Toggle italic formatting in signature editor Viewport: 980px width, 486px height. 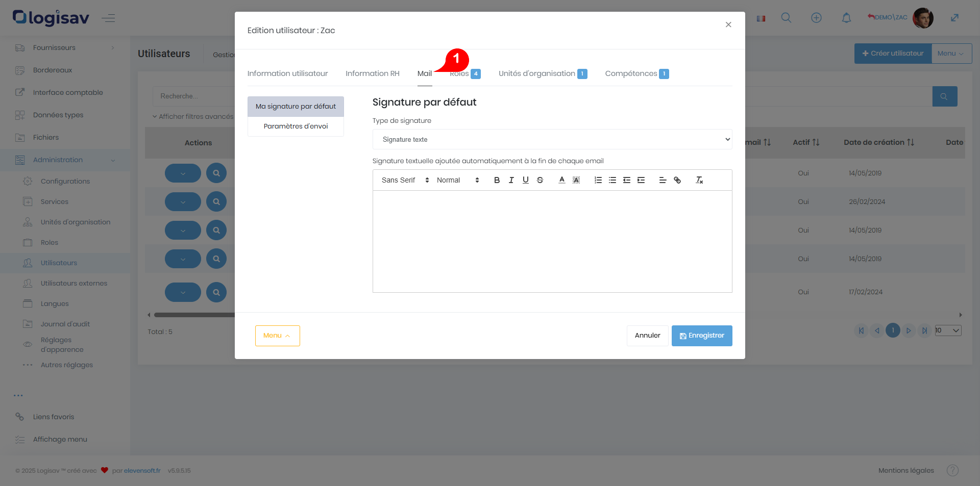pyautogui.click(x=511, y=180)
